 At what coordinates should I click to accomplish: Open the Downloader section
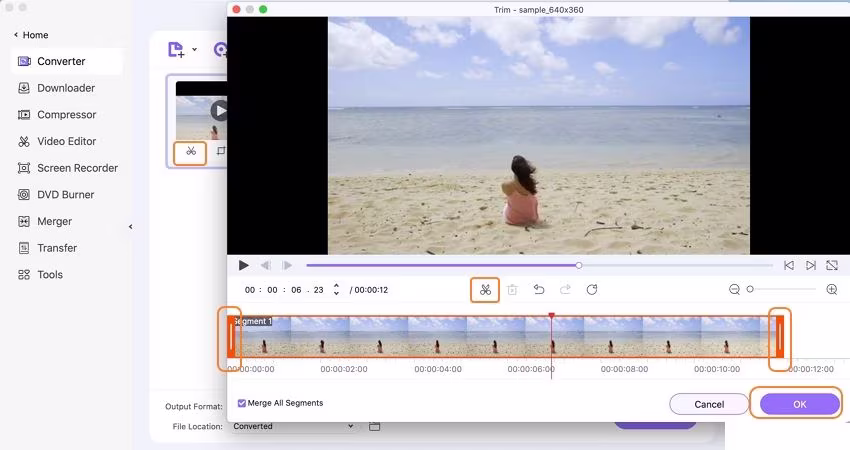tap(66, 88)
